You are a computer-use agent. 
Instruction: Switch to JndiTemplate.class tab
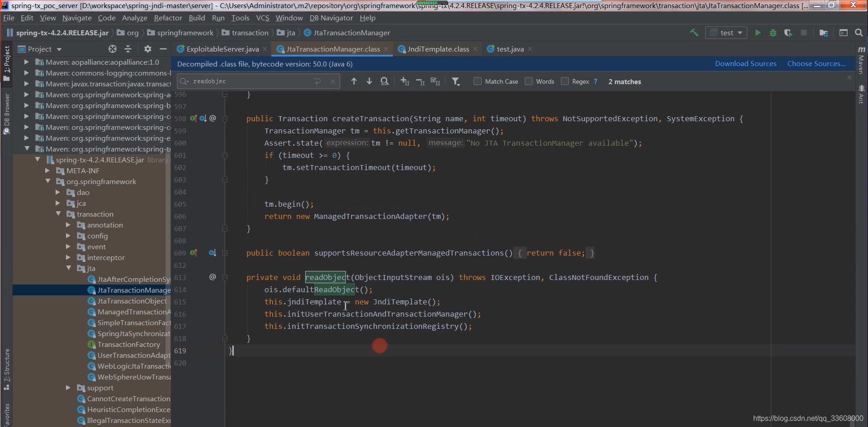438,49
